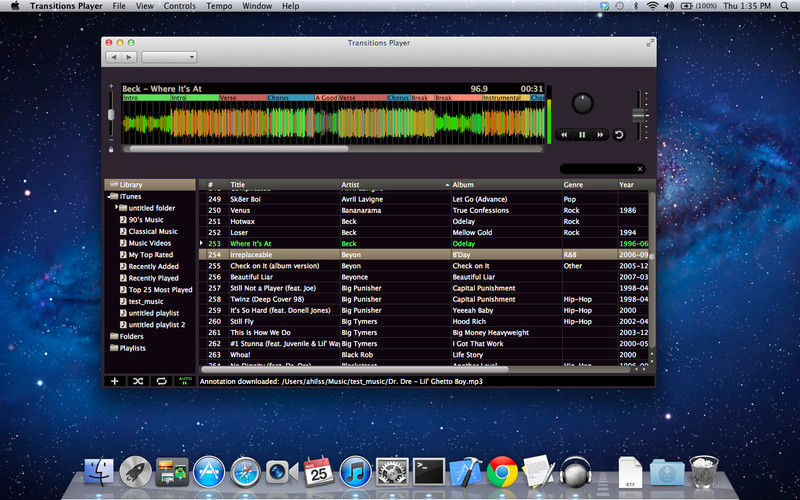Click the add (+) button under sidebar
Image resolution: width=800 pixels, height=500 pixels.
tap(115, 381)
